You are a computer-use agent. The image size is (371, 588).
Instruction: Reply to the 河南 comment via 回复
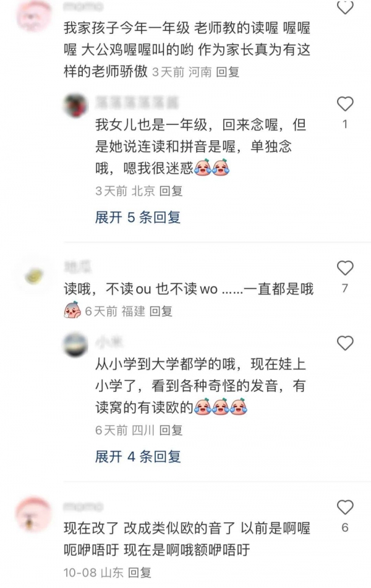(x=228, y=72)
